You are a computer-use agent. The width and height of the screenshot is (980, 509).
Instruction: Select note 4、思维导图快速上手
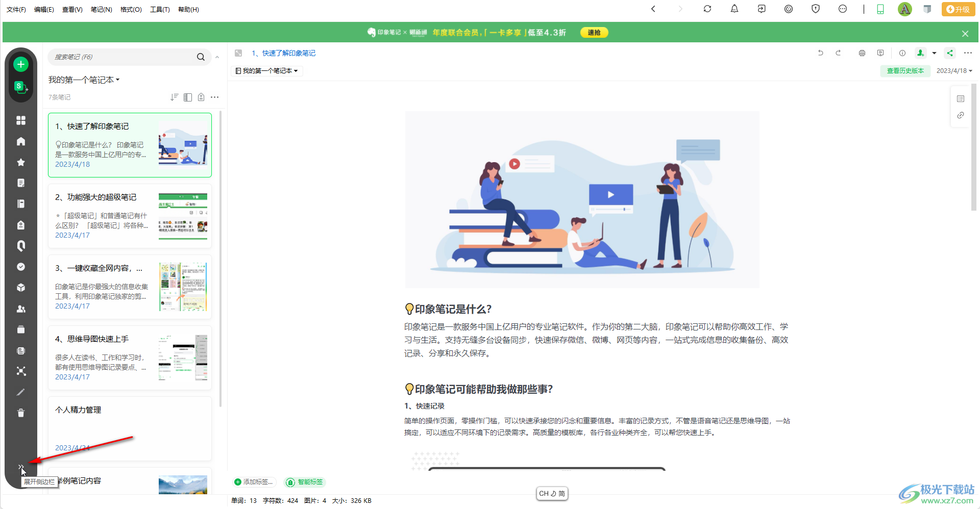tap(130, 358)
